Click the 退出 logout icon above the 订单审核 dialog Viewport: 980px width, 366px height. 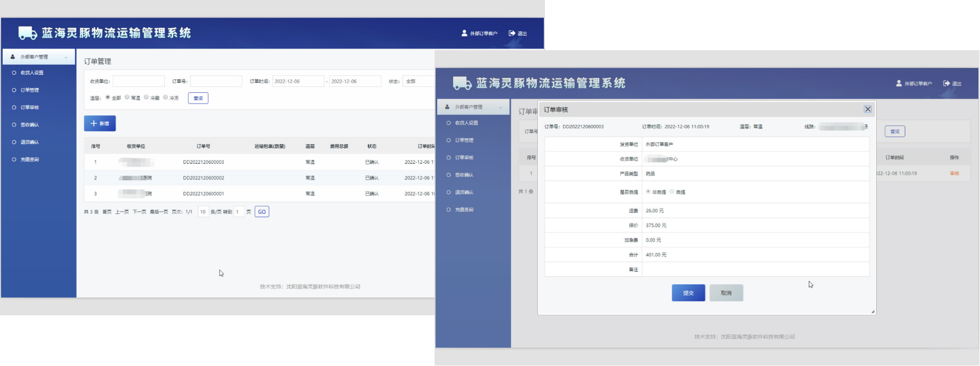click(x=946, y=83)
